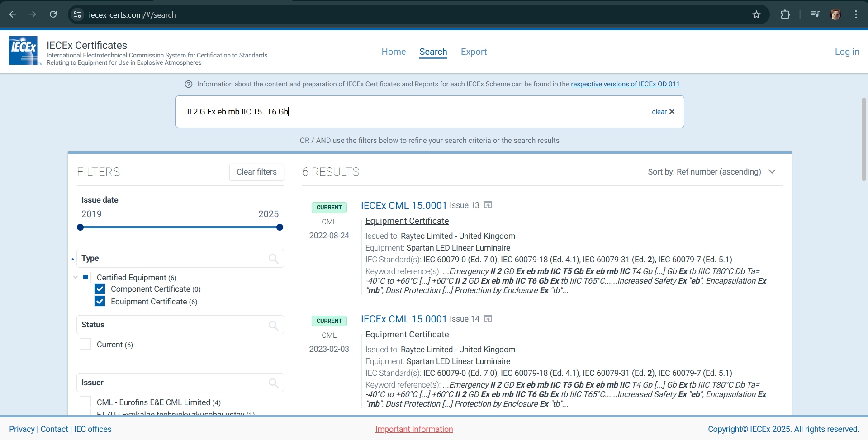Open the IECEx OD 011 versions link

pyautogui.click(x=625, y=84)
